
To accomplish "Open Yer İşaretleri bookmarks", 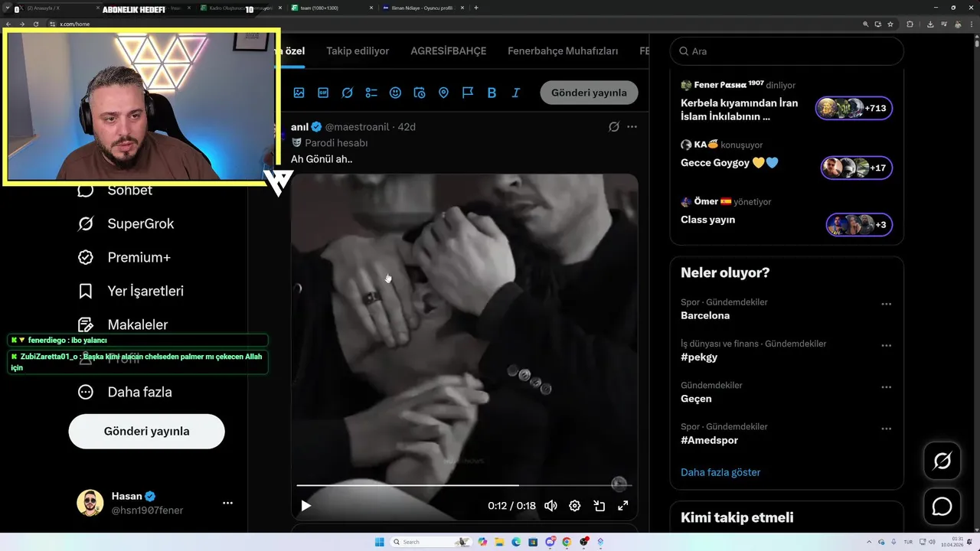I will point(131,291).
